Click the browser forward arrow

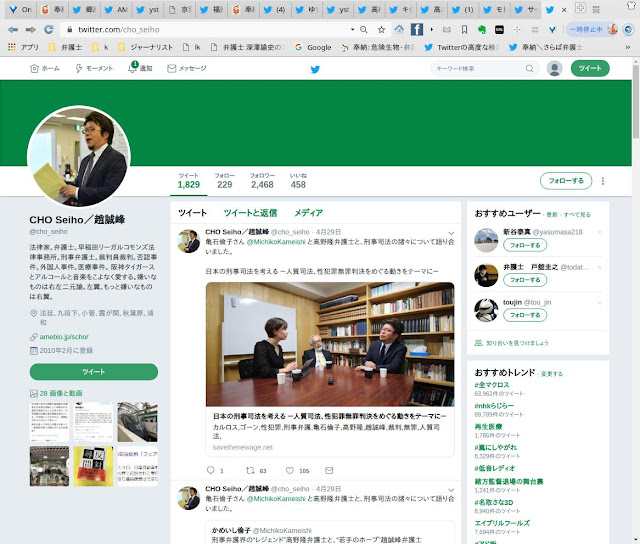point(31,29)
